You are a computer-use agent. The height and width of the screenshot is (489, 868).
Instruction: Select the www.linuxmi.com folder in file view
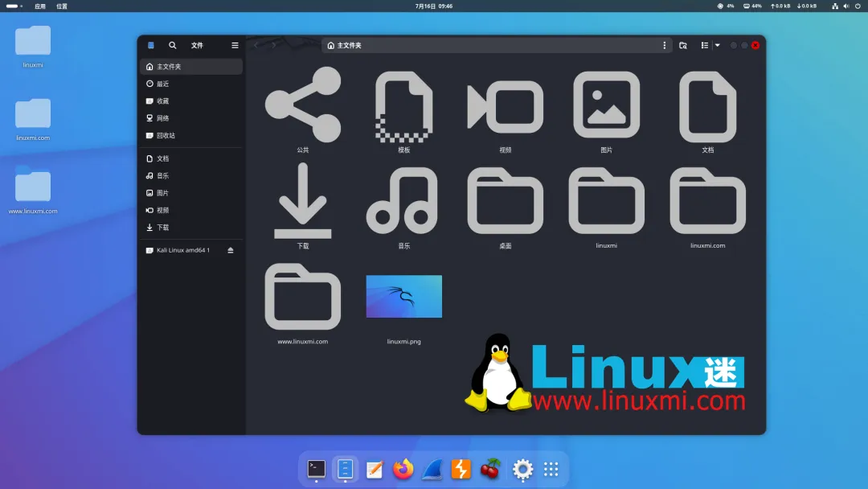pyautogui.click(x=303, y=296)
